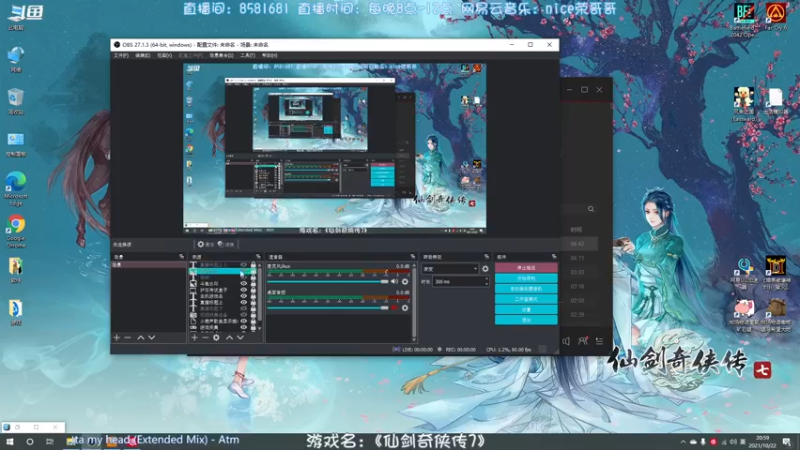This screenshot has height=450, width=800.
Task: Click the 桌面音频 desktop audio volume slider
Action: click(x=328, y=308)
